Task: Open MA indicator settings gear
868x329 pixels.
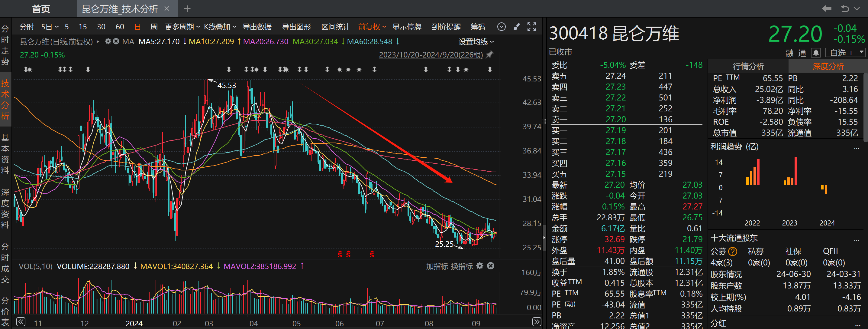Action: 108,41
